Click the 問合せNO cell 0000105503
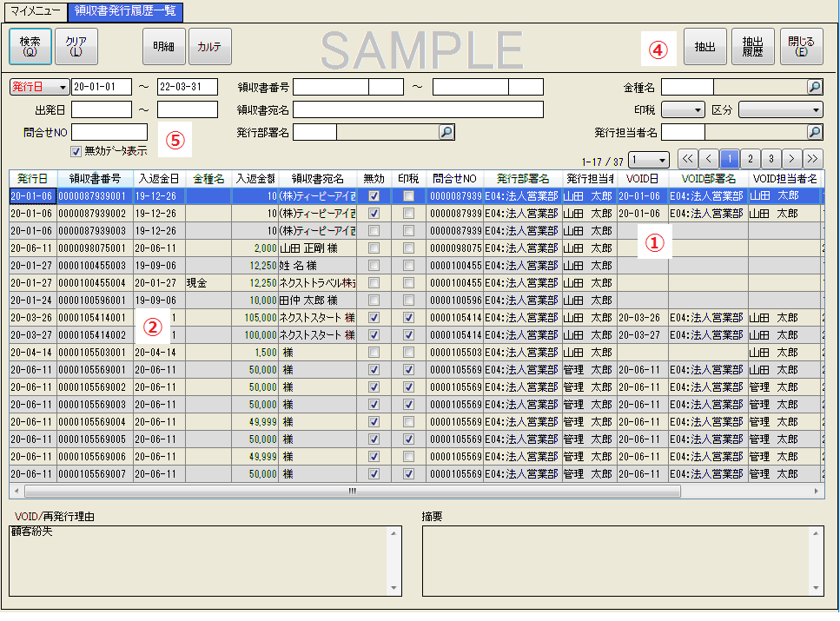The width and height of the screenshot is (840, 621). click(455, 353)
